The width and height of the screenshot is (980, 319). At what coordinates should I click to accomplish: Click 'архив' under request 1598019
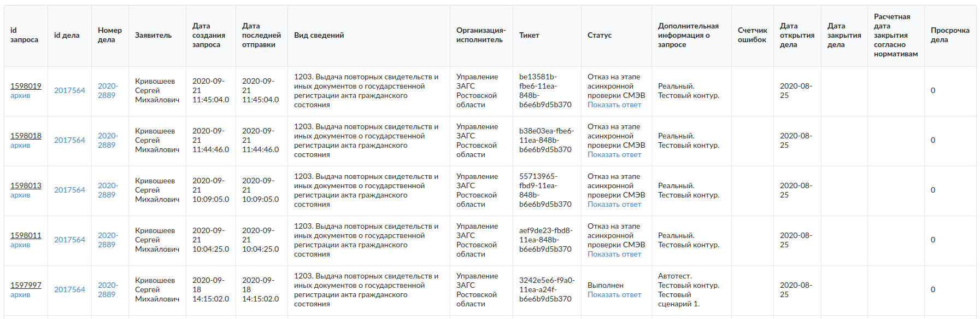coord(20,96)
